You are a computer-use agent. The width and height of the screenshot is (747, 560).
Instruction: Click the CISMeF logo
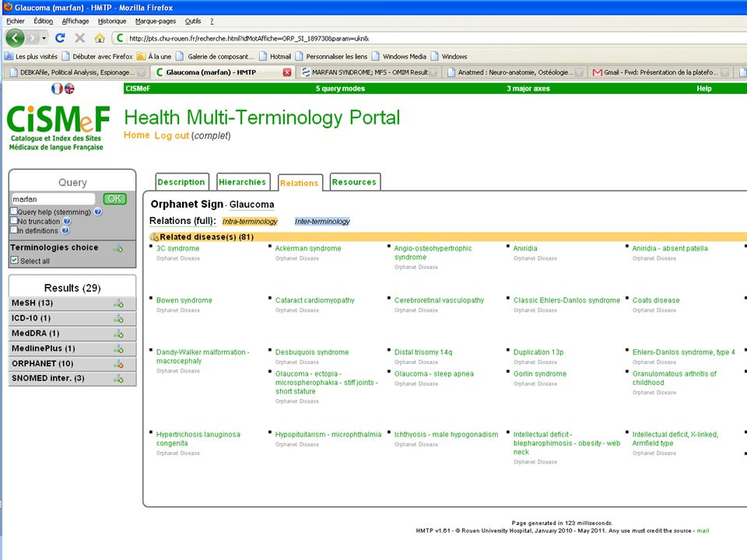tap(58, 127)
